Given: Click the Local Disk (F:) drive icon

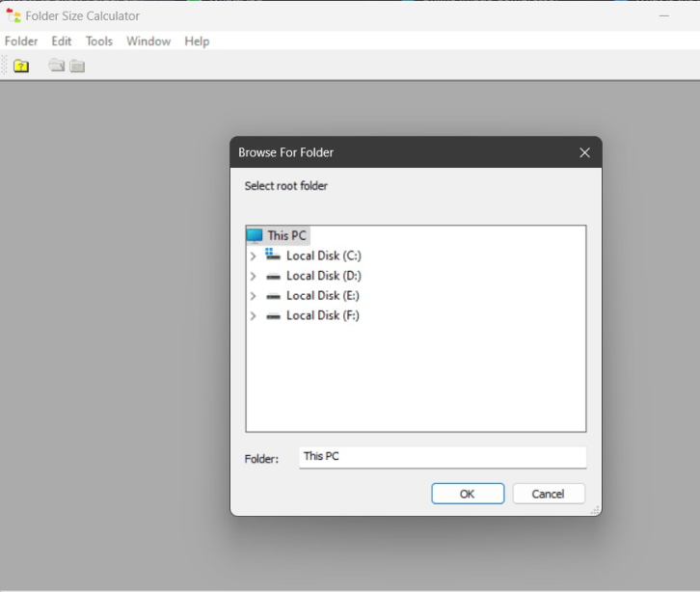Looking at the screenshot, I should pos(273,316).
